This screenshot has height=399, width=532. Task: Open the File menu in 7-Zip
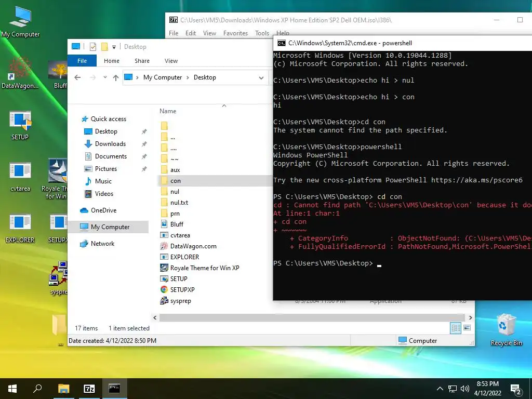[x=174, y=33]
